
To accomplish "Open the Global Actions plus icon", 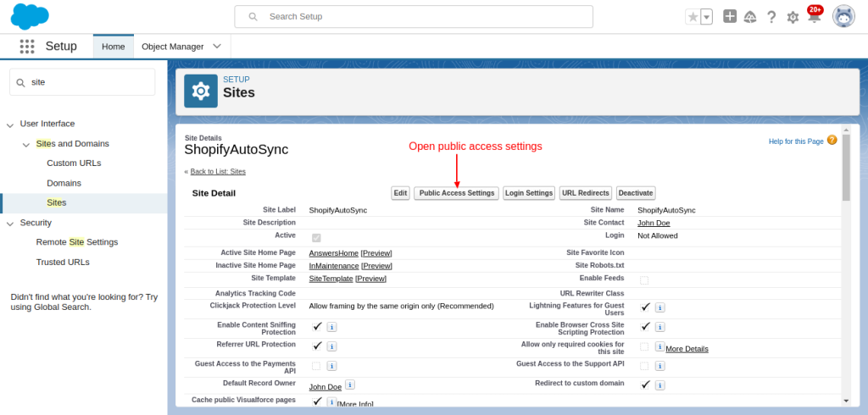I will point(730,17).
